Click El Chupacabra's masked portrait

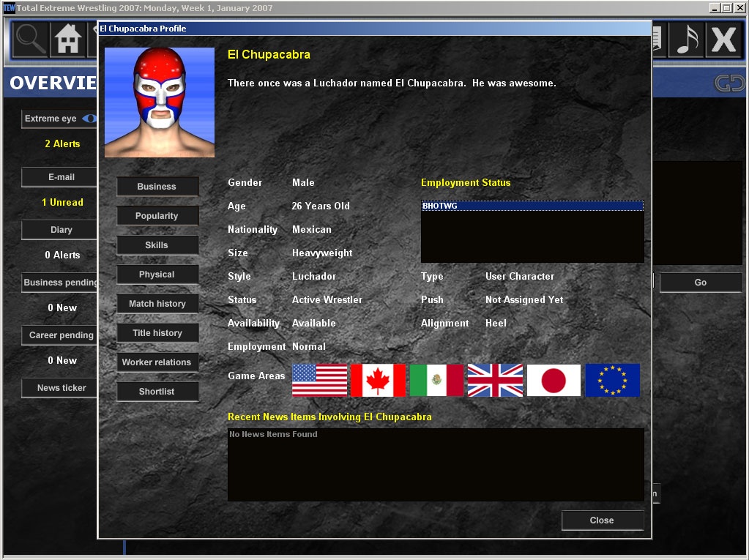(x=160, y=102)
